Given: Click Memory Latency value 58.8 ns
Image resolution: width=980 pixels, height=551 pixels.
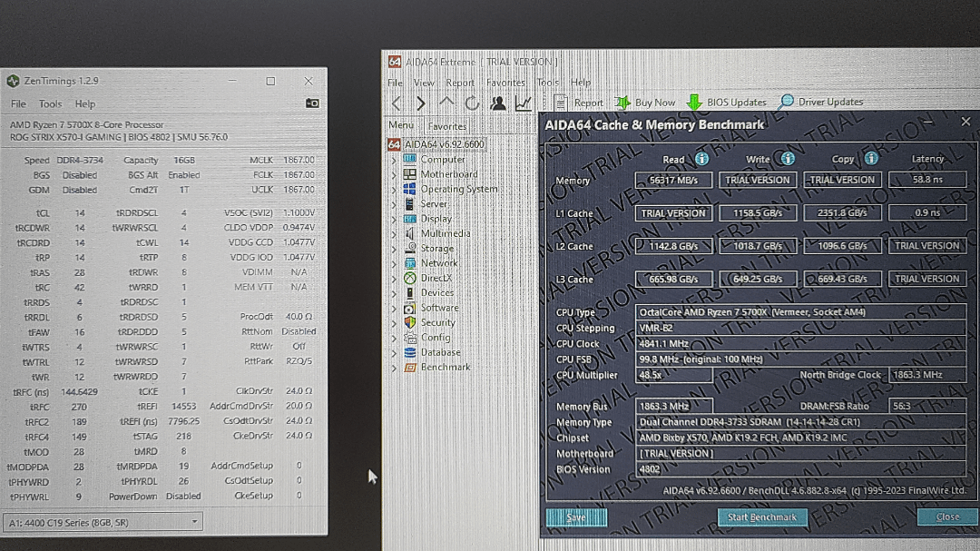Looking at the screenshot, I should pyautogui.click(x=926, y=180).
